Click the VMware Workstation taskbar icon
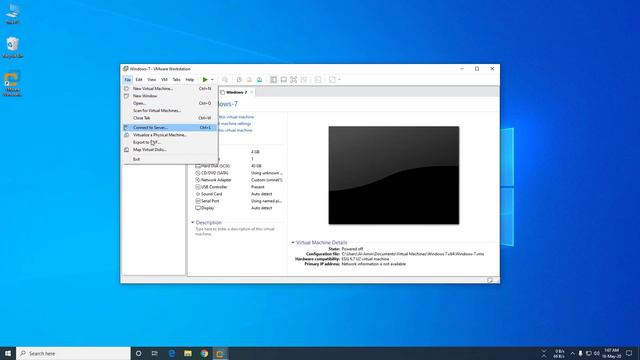Screen dimensions: 640x360 point(220,353)
